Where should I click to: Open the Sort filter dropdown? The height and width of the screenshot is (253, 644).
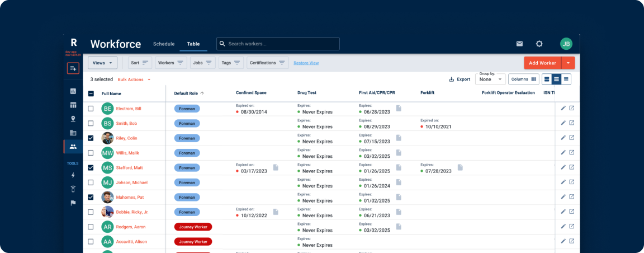pyautogui.click(x=140, y=63)
